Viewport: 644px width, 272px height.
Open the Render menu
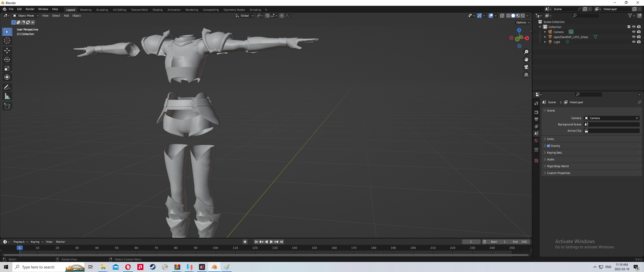[x=30, y=9]
